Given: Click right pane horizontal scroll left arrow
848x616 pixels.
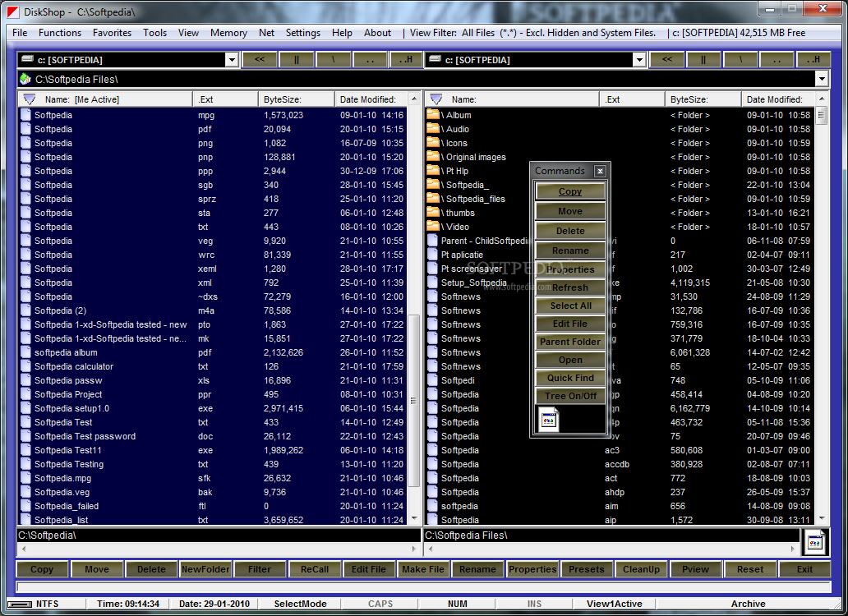Looking at the screenshot, I should 431,549.
